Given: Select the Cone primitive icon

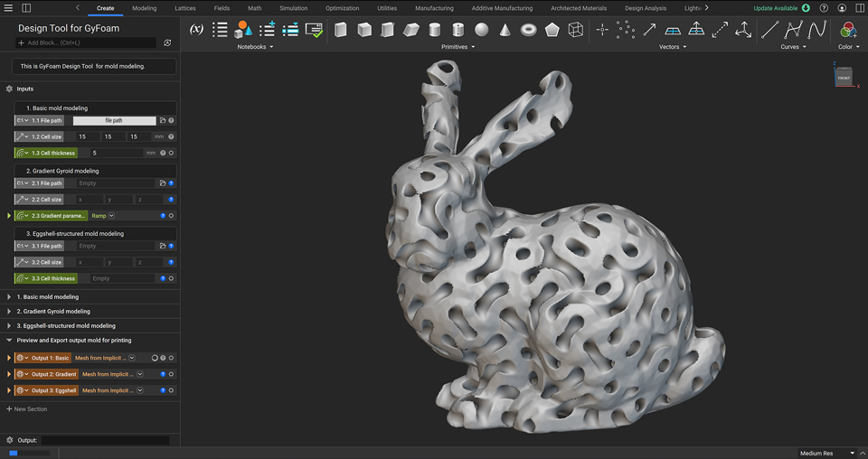Looking at the screenshot, I should (x=505, y=30).
